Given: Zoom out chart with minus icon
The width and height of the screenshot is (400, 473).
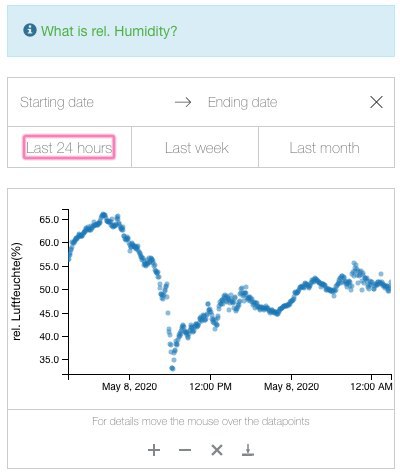Looking at the screenshot, I should point(185,450).
